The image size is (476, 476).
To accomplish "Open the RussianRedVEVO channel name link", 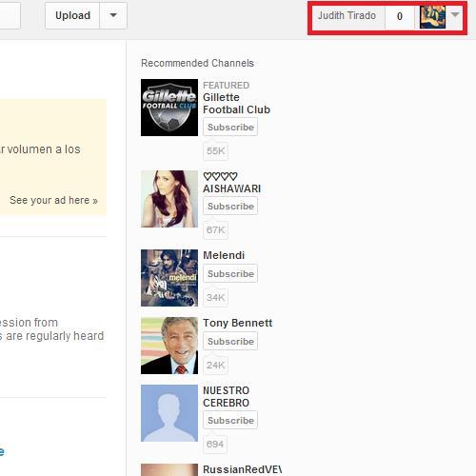I will 242,469.
